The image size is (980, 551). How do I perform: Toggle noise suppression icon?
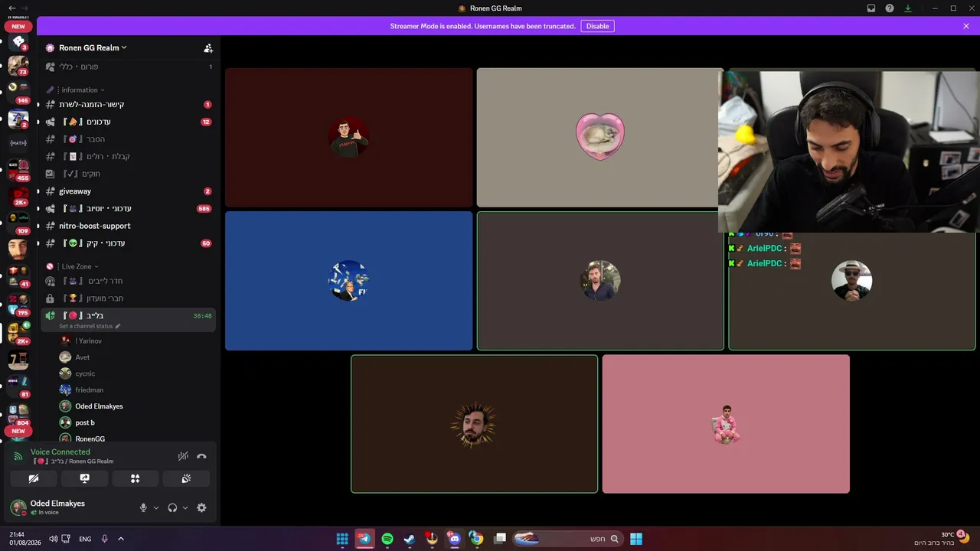tap(183, 456)
